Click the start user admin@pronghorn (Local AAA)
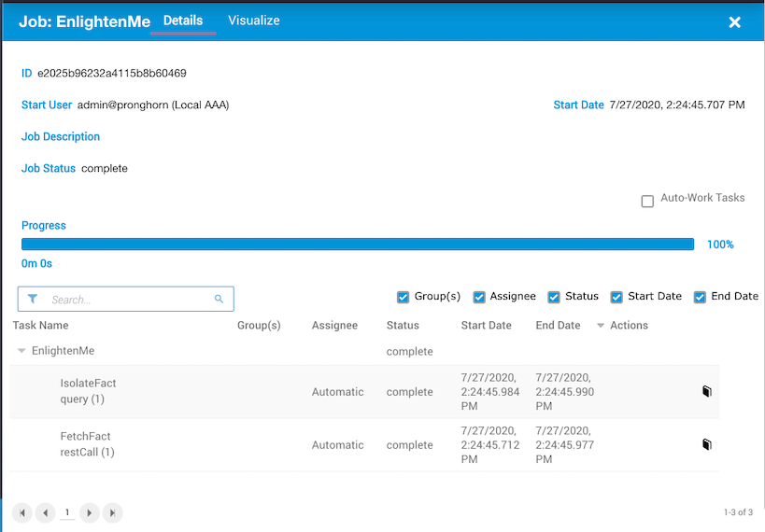The width and height of the screenshot is (765, 532). 153,105
